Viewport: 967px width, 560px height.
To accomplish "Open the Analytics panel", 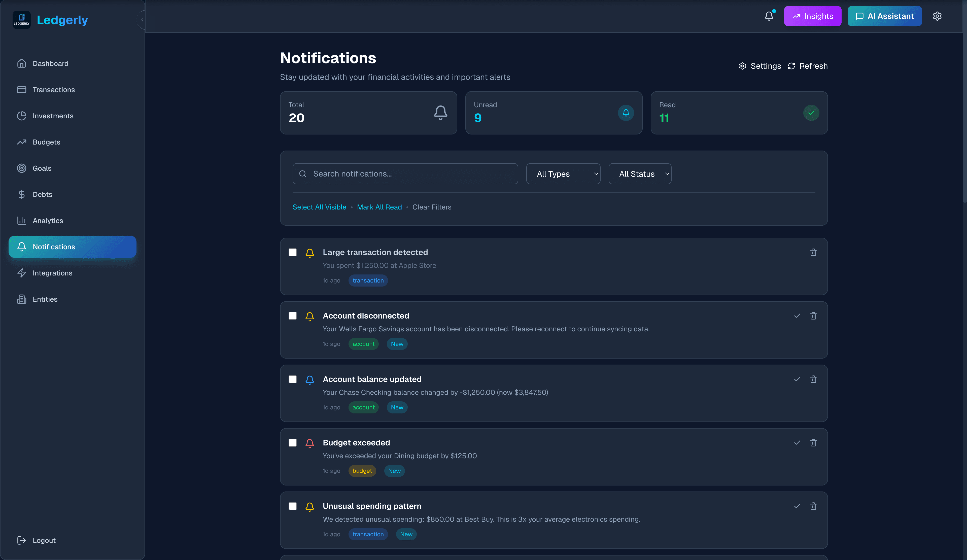I will pyautogui.click(x=48, y=221).
